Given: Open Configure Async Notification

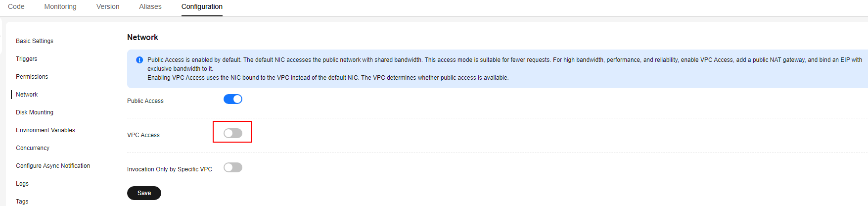Looking at the screenshot, I should point(53,166).
